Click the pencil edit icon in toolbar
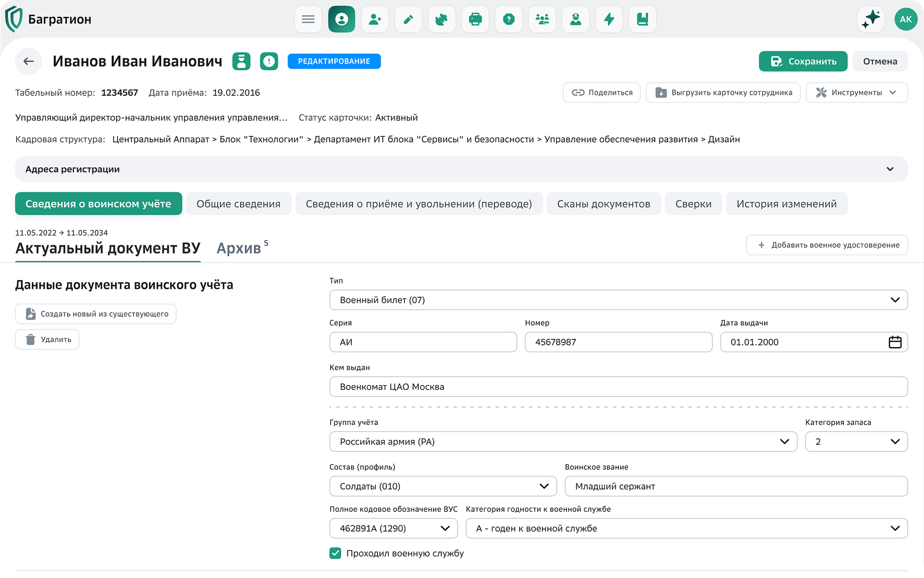This screenshot has width=924, height=578. 408,19
